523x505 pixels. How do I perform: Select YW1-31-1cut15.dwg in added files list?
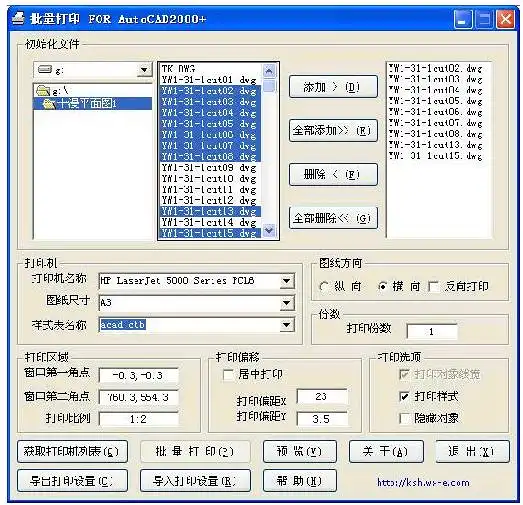pos(436,155)
